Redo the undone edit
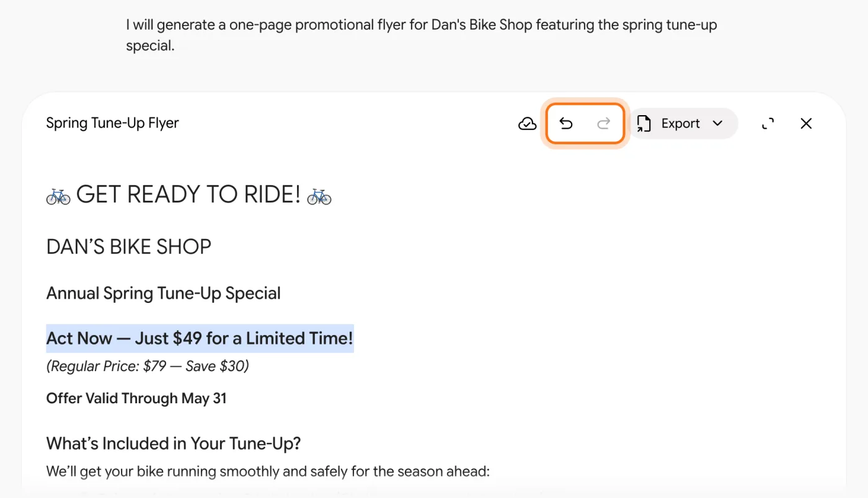 (603, 124)
